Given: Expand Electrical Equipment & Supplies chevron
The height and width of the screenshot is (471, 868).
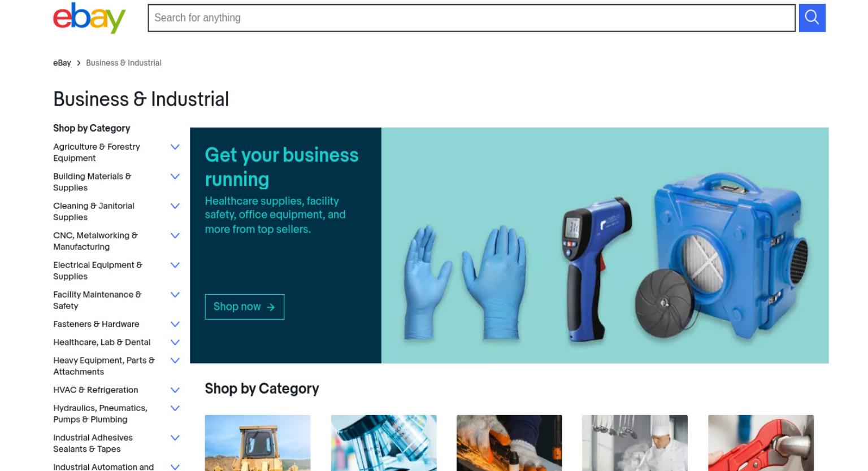Looking at the screenshot, I should click(x=175, y=265).
